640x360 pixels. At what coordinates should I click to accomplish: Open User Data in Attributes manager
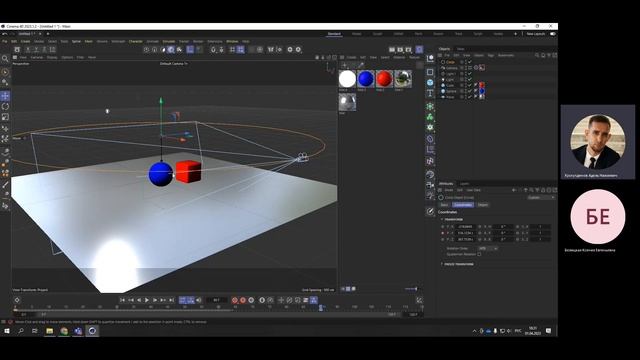[x=474, y=190]
